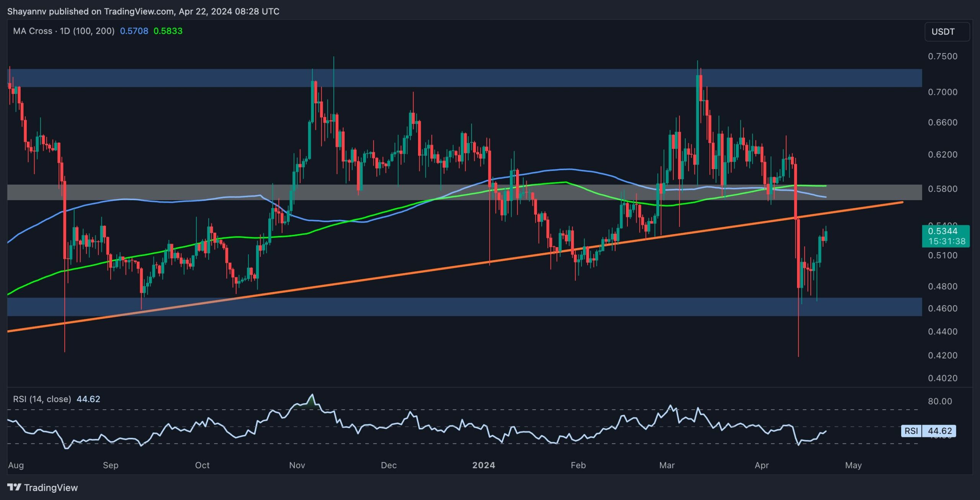Viewport: 980px width, 500px height.
Task: Select the upper blue resistance zone
Action: (498, 78)
